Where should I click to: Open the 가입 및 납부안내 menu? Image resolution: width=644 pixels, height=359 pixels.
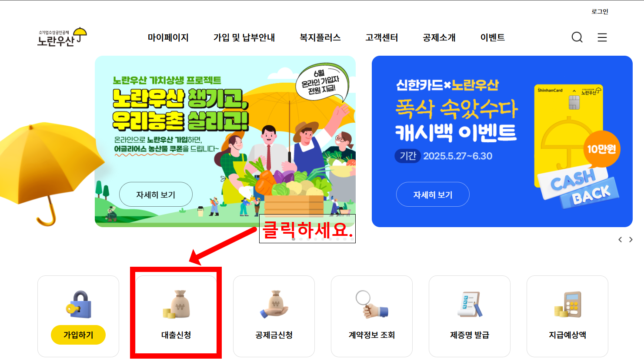244,37
